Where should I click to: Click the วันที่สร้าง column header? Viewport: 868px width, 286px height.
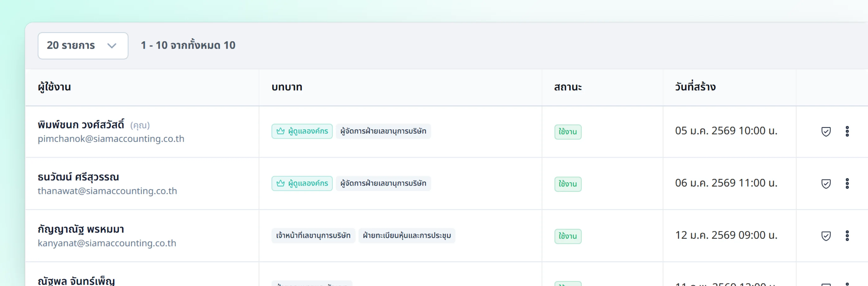point(695,87)
